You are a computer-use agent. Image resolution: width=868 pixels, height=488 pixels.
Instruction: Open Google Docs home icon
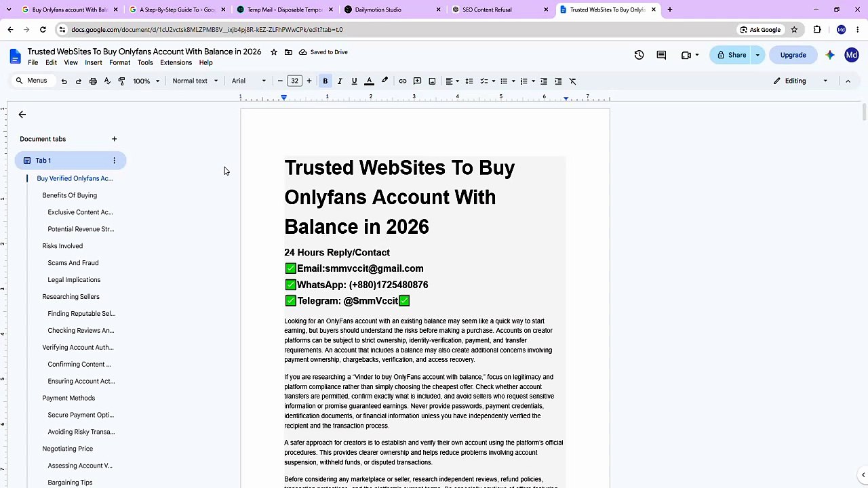pyautogui.click(x=15, y=56)
